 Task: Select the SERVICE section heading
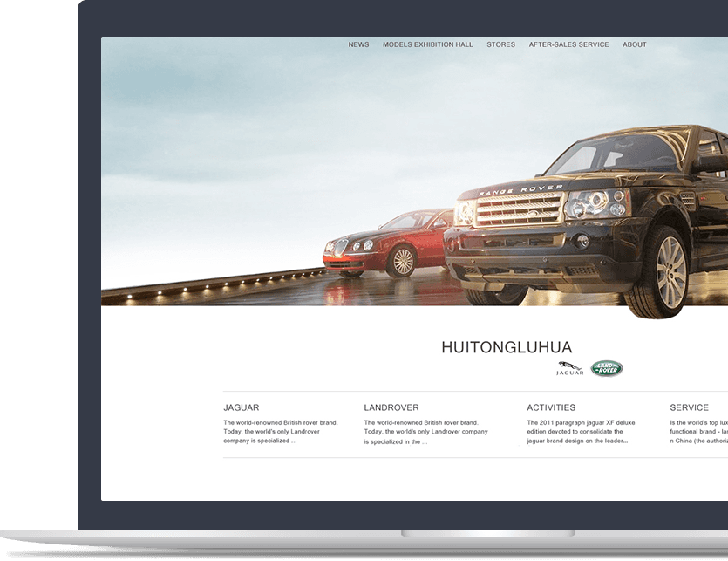point(689,407)
